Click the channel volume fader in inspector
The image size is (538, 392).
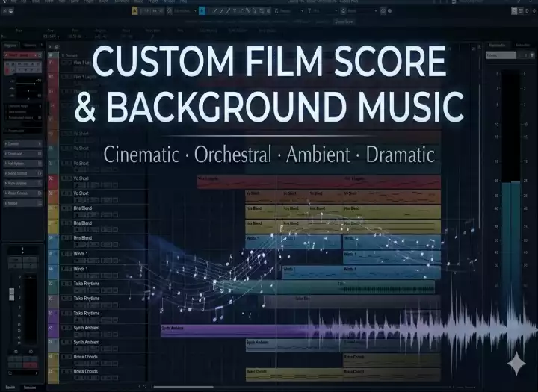coord(12,294)
